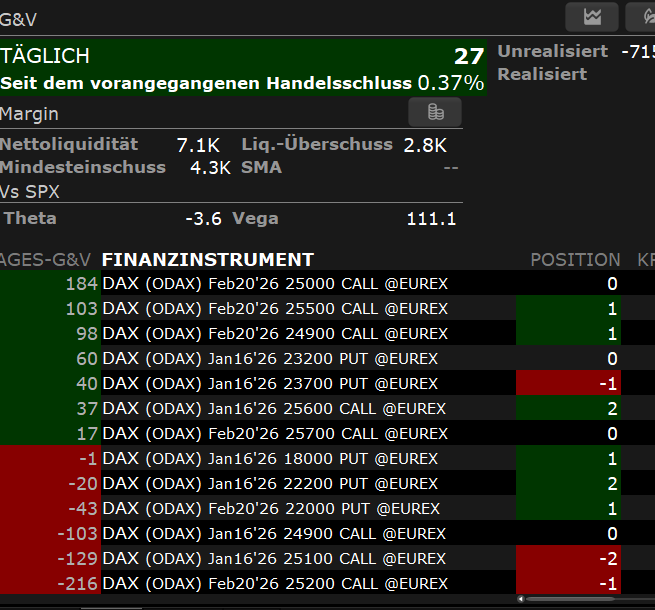Click the Unrealisiert label

coord(553,51)
